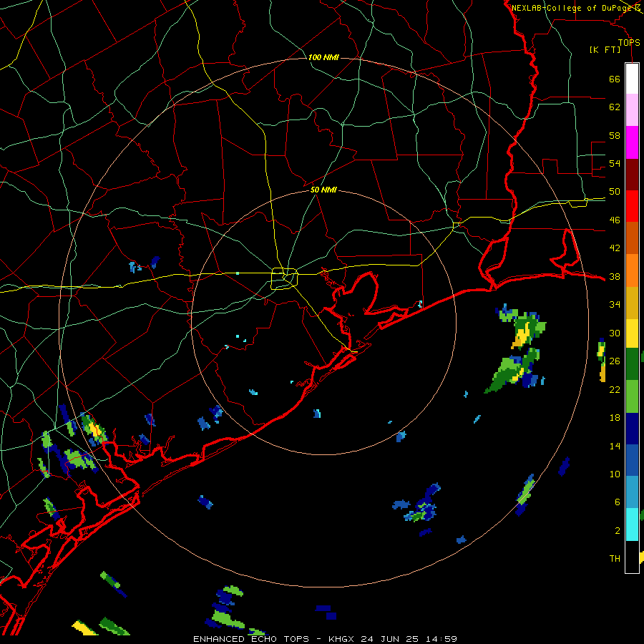The width and height of the screenshot is (644, 644).
Task: Select the 66 legend value
Action: coord(615,79)
